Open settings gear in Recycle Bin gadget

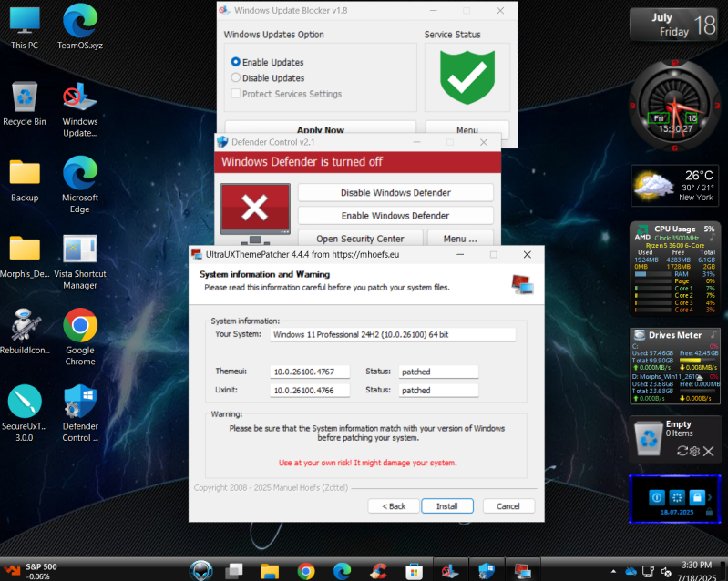click(694, 451)
